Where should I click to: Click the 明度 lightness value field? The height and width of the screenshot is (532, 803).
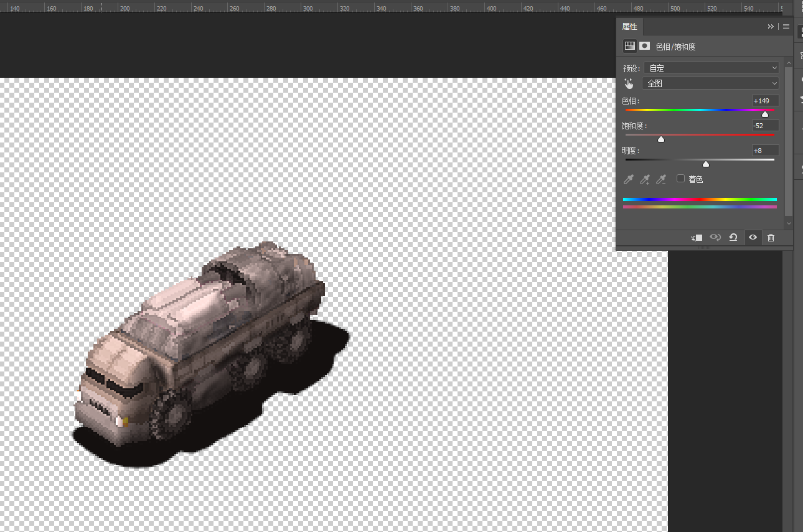tap(765, 150)
